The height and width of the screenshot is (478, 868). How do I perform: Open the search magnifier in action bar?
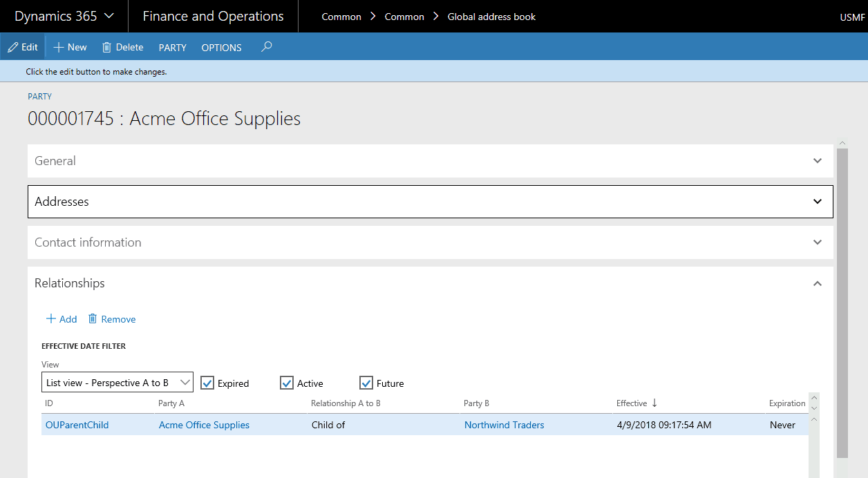267,47
